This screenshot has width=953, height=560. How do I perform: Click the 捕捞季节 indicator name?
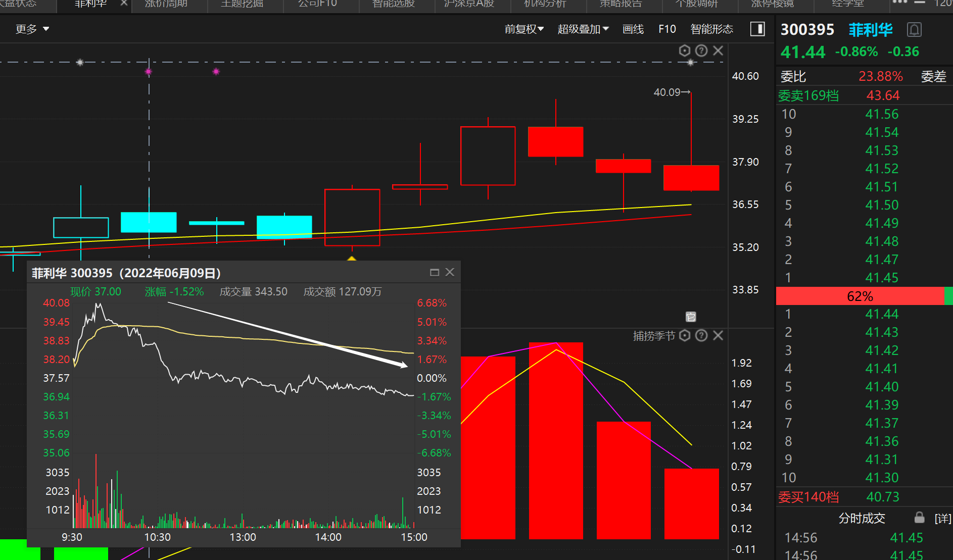click(654, 336)
